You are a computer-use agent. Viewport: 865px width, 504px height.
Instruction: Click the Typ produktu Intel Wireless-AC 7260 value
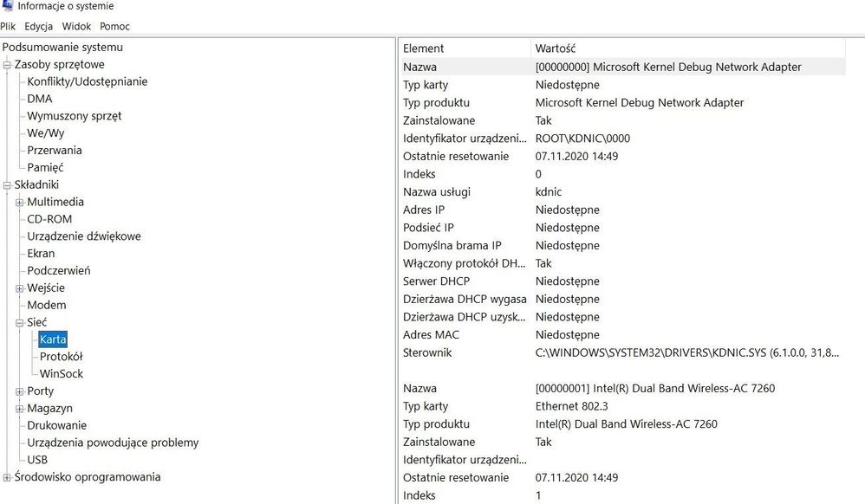pyautogui.click(x=626, y=424)
